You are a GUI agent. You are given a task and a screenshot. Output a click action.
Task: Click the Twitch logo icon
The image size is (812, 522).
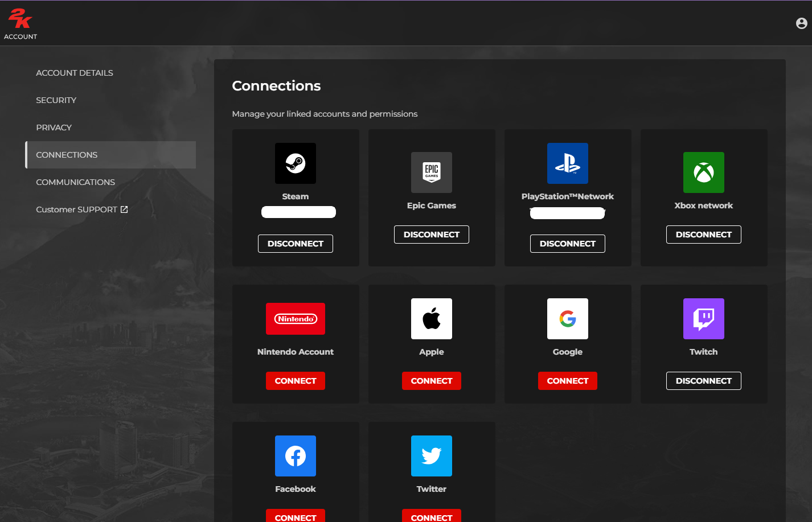click(703, 319)
